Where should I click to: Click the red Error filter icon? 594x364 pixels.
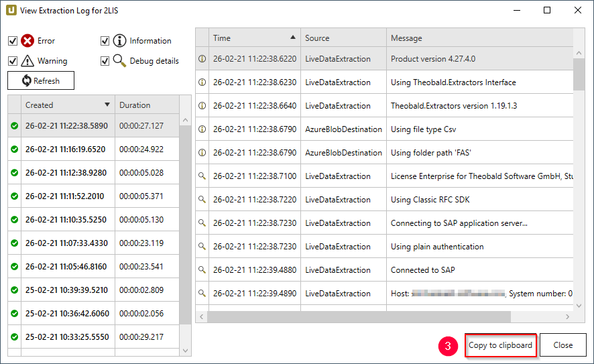point(27,41)
